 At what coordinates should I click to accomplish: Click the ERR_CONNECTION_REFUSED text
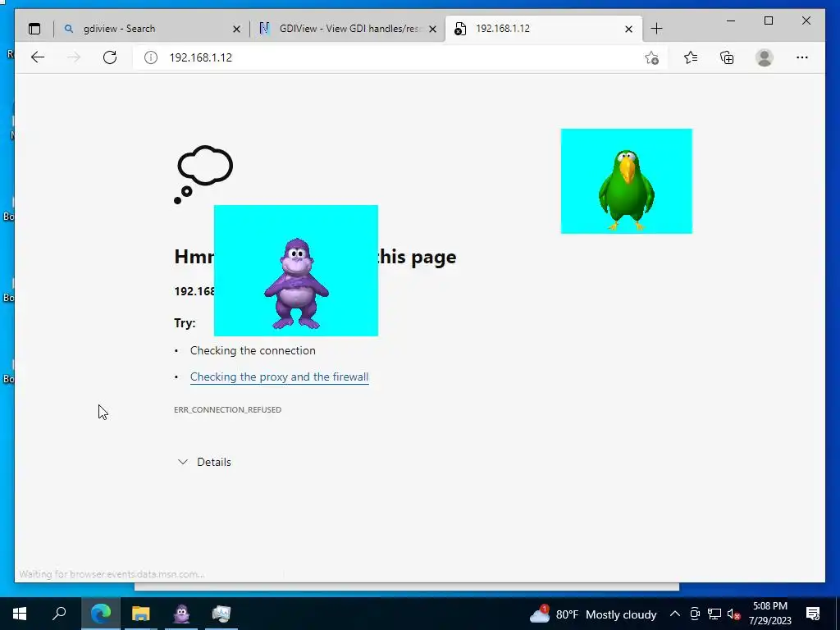228,410
